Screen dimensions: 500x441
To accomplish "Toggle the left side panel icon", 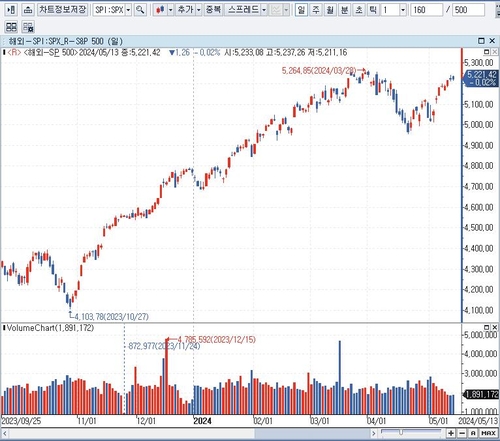I will pyautogui.click(x=11, y=10).
